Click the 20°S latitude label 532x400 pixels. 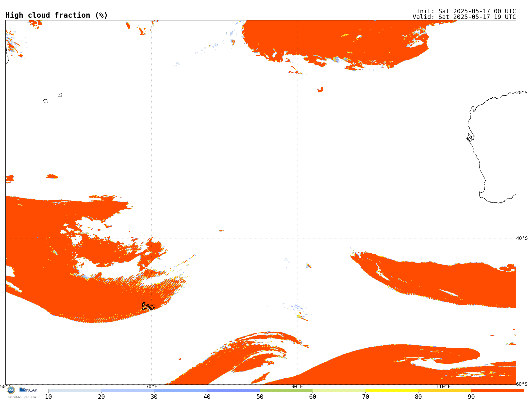[x=522, y=93]
